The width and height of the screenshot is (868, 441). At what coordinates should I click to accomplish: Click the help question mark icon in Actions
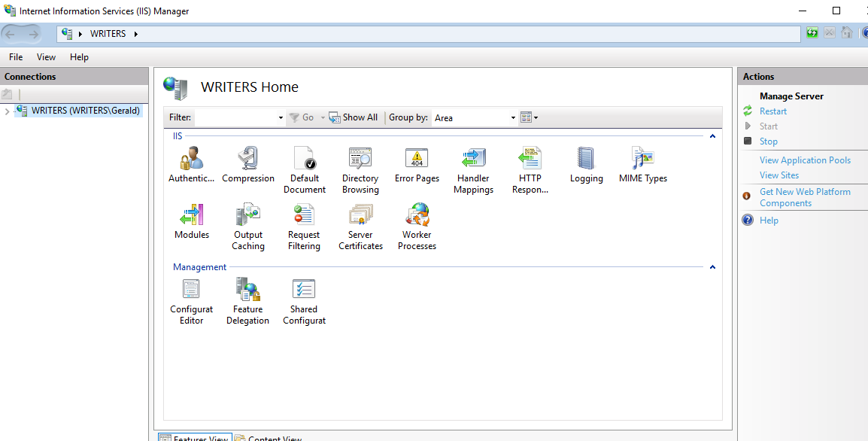(748, 220)
